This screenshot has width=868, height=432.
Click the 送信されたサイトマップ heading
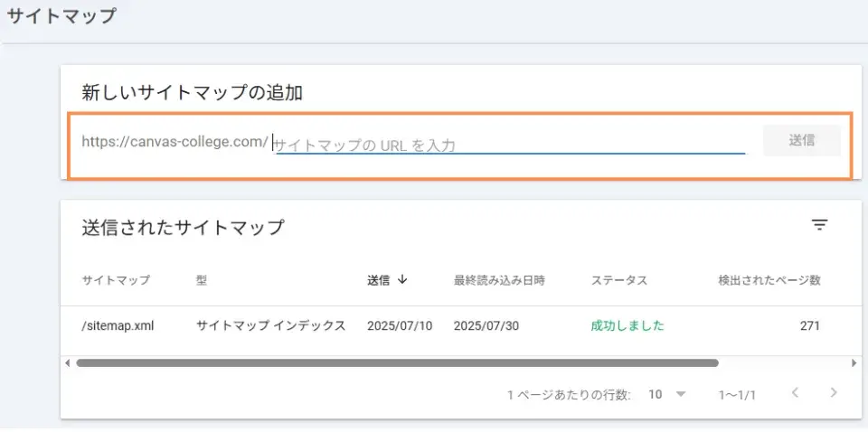click(x=183, y=228)
